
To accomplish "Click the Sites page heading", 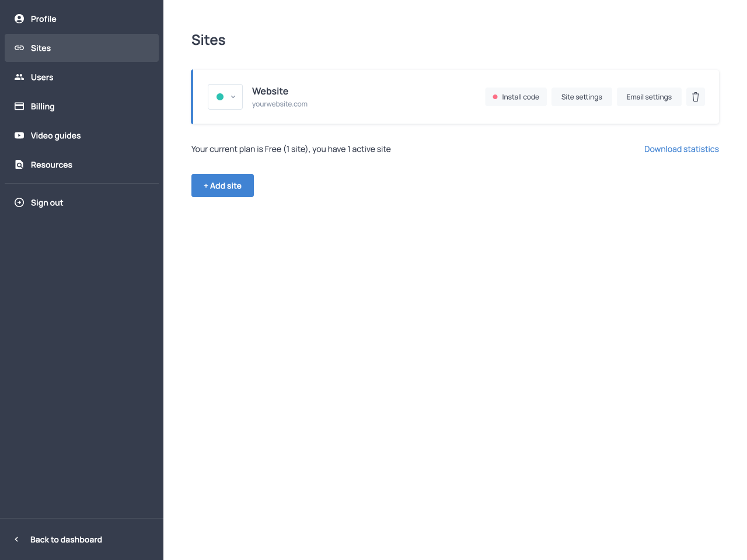I will [x=208, y=40].
